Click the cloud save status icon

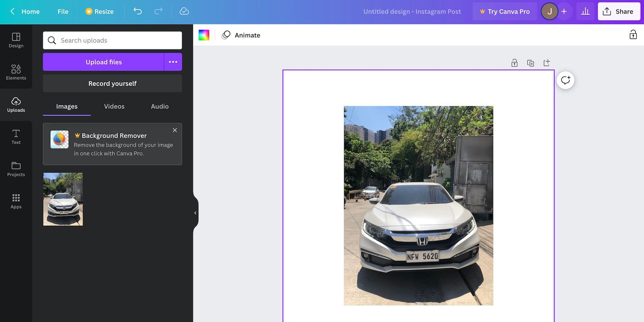(184, 11)
